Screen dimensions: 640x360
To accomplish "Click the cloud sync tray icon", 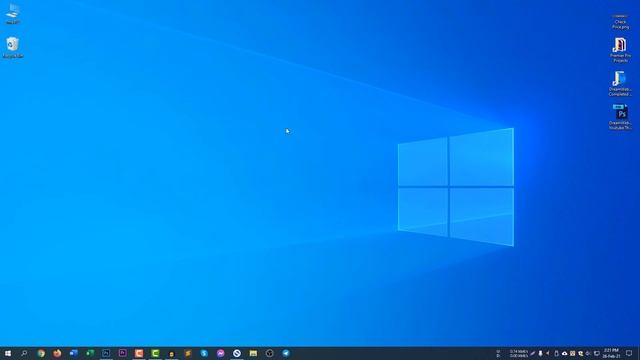I will coord(564,353).
